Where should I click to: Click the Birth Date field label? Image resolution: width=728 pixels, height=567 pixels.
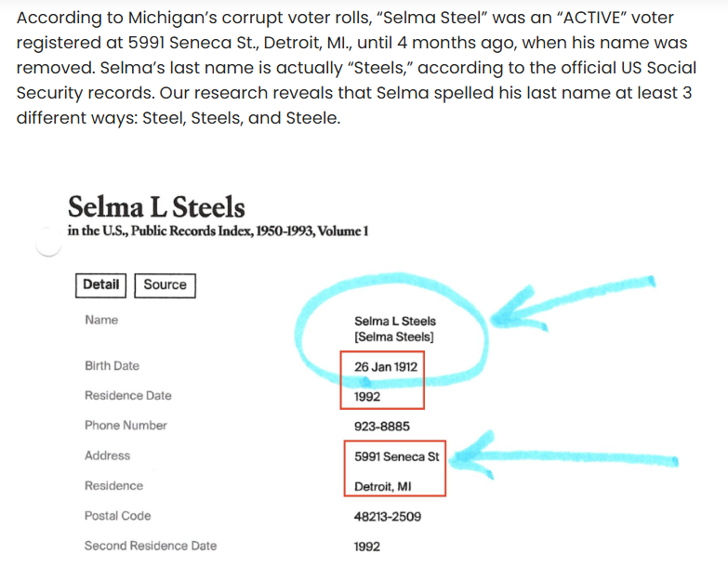[x=112, y=366]
